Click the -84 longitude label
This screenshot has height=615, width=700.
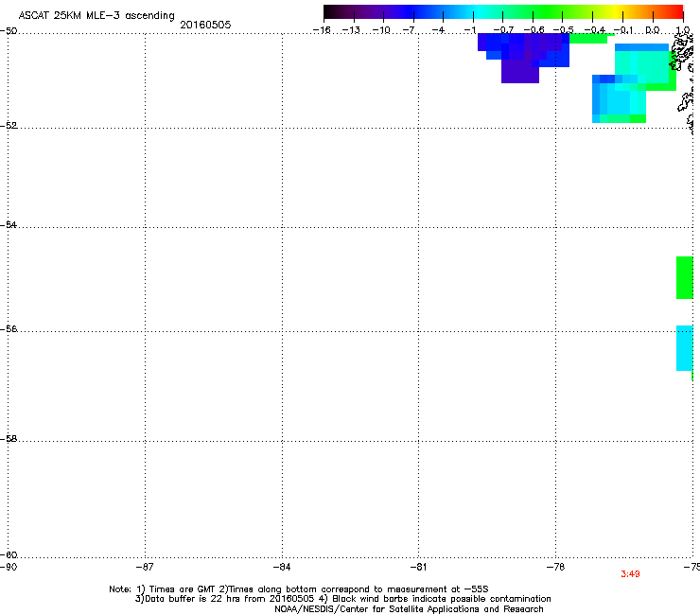tap(282, 567)
